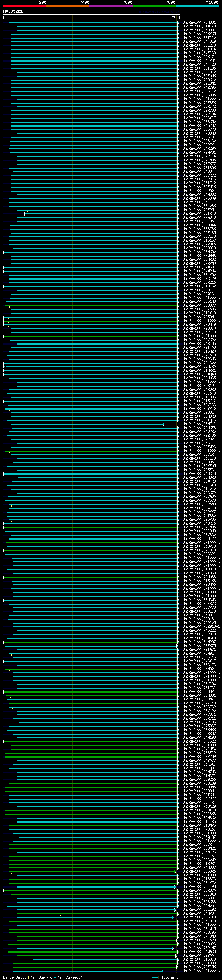This screenshot has width=222, height=980.
Task: Select hit label UniRef100_Q8IBQ6
Action: (199, 168)
